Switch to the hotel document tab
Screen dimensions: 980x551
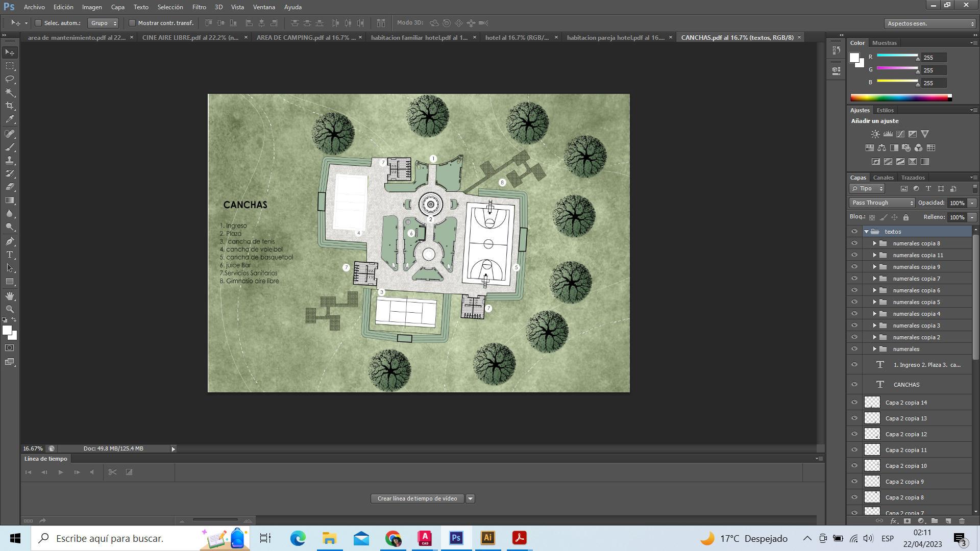click(x=517, y=37)
